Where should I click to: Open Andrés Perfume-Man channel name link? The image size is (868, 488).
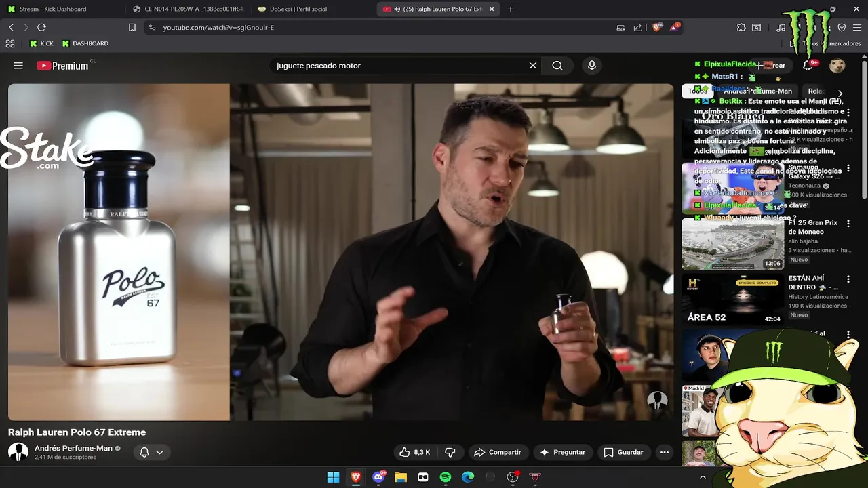[73, 449]
